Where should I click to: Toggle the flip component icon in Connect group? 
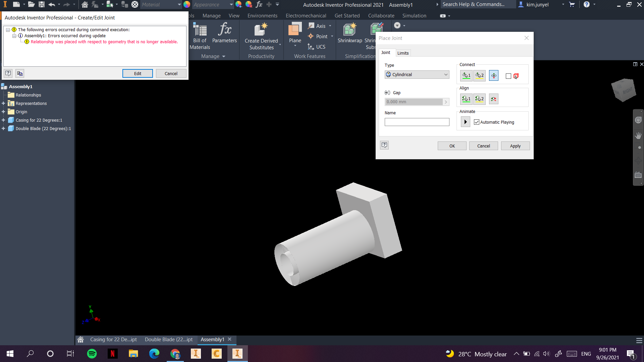494,75
